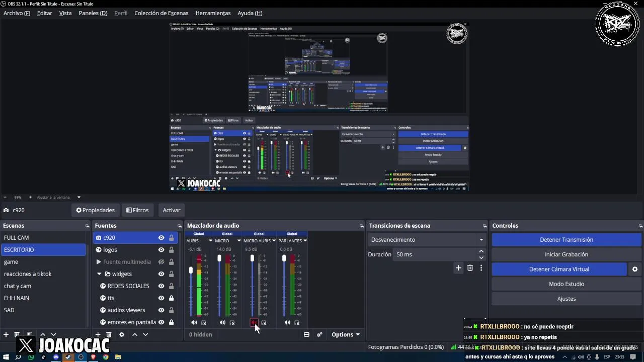
Task: Hide the logos source
Action: tap(161, 250)
